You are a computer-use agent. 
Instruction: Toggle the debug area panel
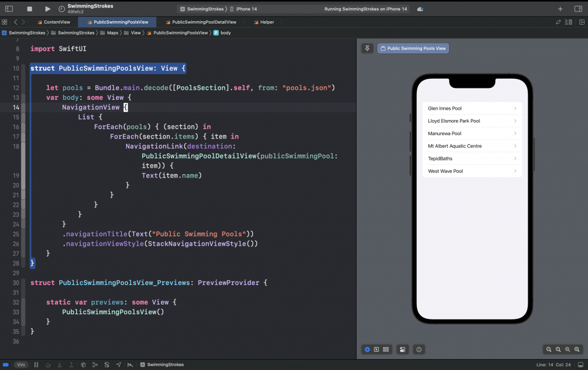(x=581, y=365)
